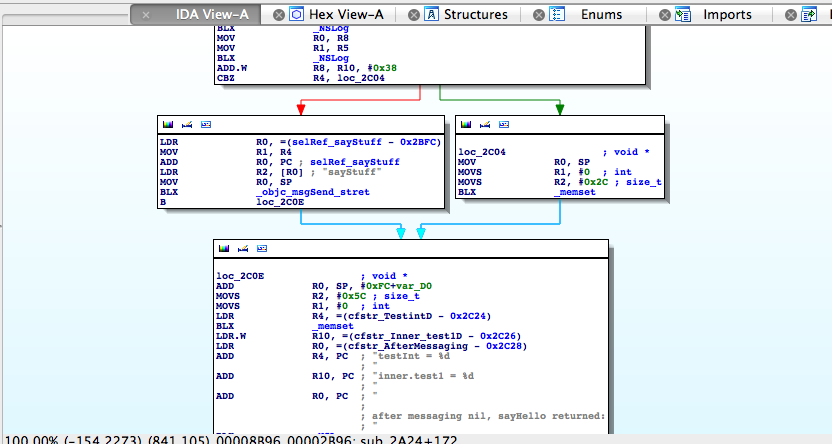Viewport: 832px width, 444px height.
Task: Click the ADD R10, PC instruction
Action: coord(285,376)
